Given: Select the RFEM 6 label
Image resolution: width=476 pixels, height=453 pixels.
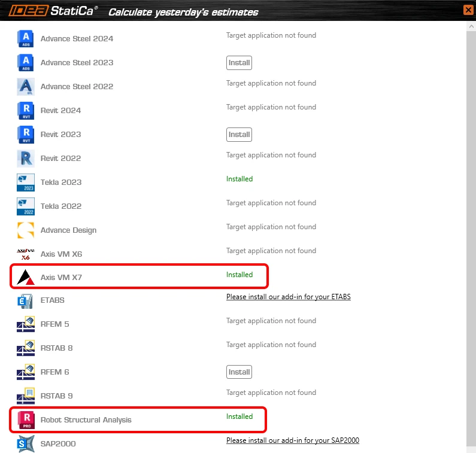Looking at the screenshot, I should [55, 372].
